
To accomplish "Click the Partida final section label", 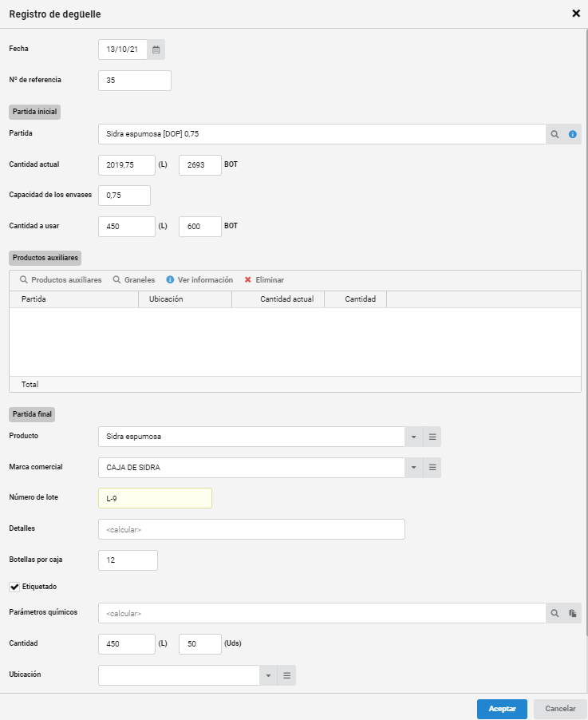I will tap(32, 414).
